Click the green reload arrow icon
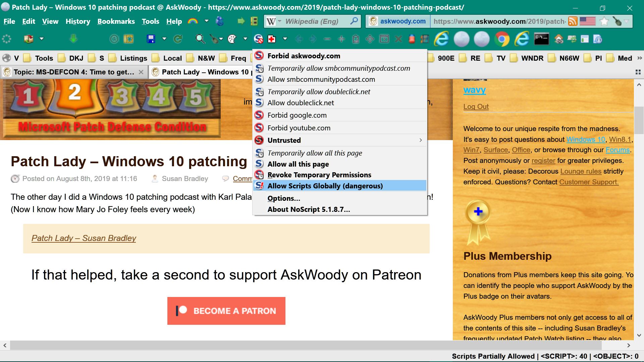 coord(178,39)
